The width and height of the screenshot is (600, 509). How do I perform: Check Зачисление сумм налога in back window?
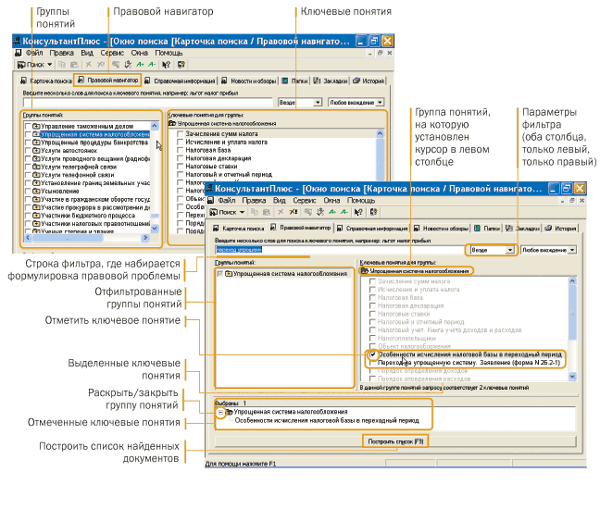(x=180, y=134)
